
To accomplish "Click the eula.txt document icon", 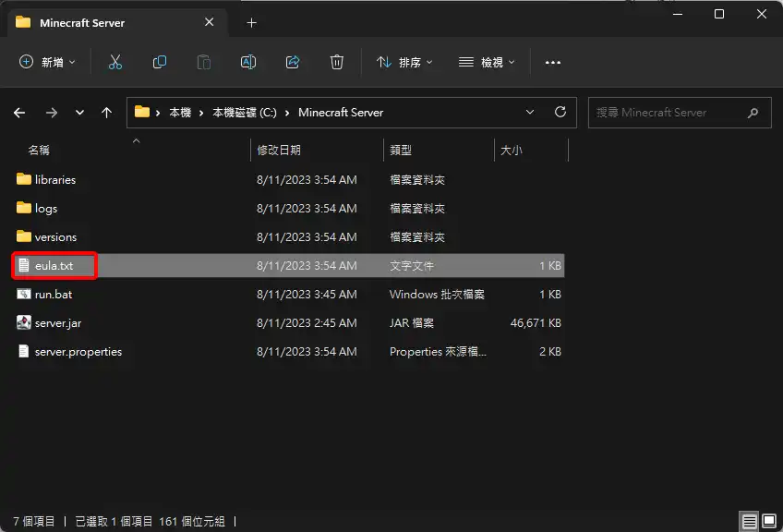I will tap(23, 265).
